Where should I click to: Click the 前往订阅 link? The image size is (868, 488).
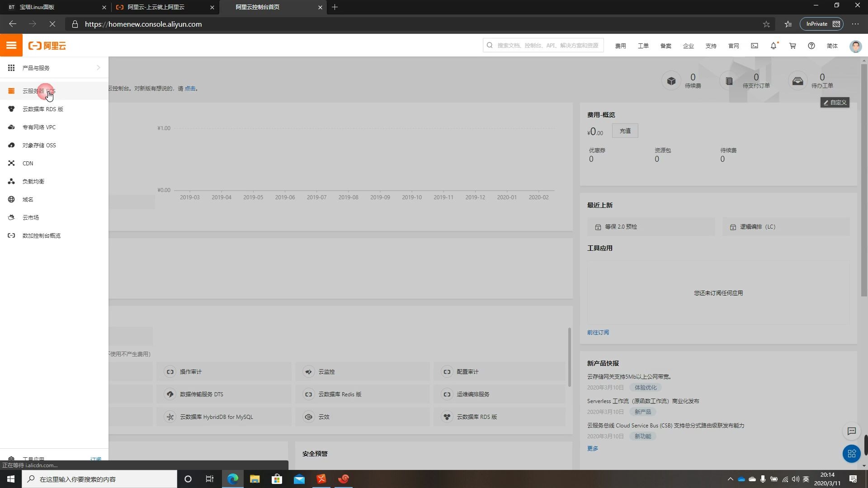point(598,332)
